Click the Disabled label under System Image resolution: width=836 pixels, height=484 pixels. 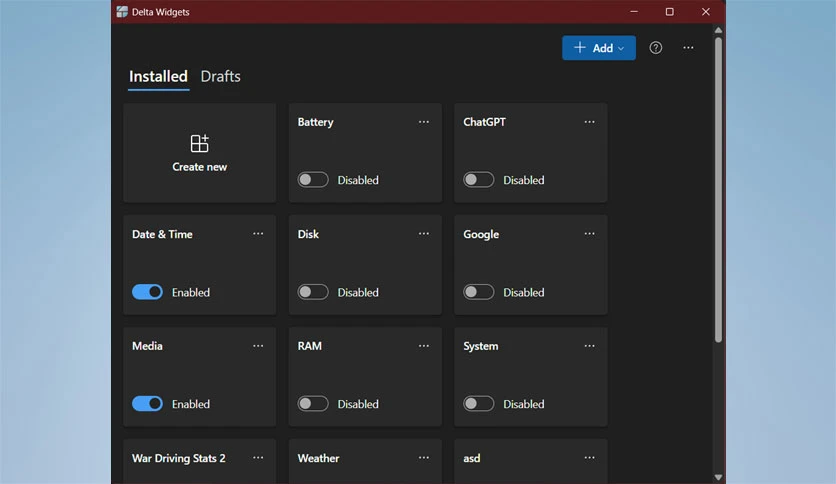tap(524, 404)
